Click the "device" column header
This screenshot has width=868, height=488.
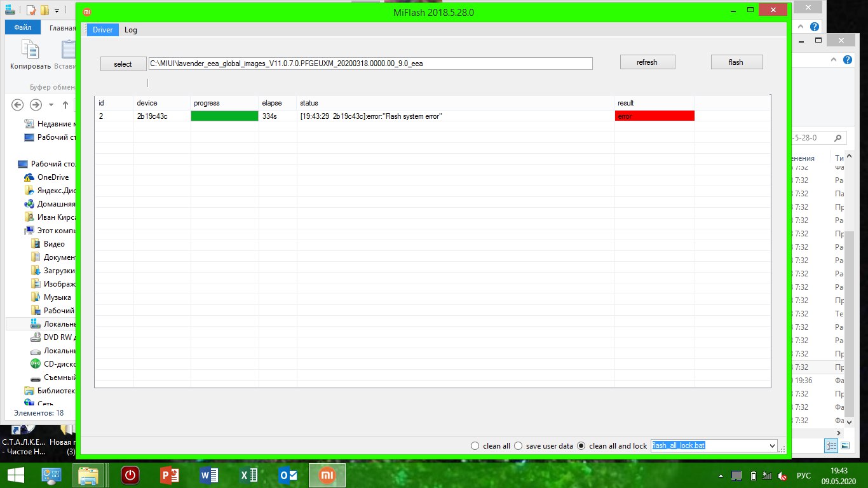tap(147, 103)
